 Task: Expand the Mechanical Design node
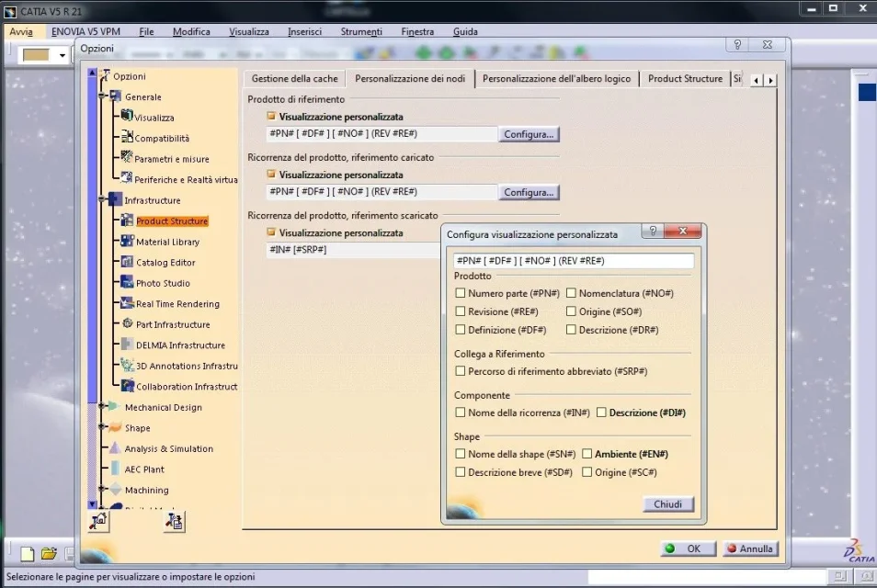102,406
